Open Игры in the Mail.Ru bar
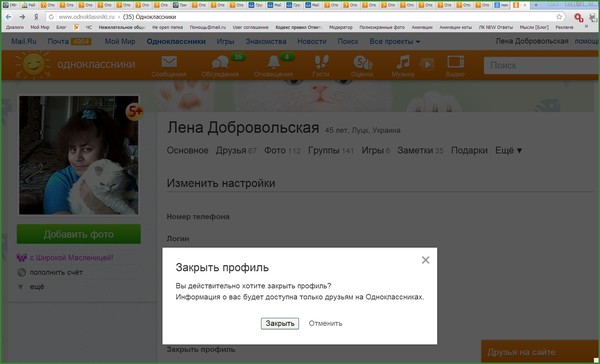 pos(225,41)
